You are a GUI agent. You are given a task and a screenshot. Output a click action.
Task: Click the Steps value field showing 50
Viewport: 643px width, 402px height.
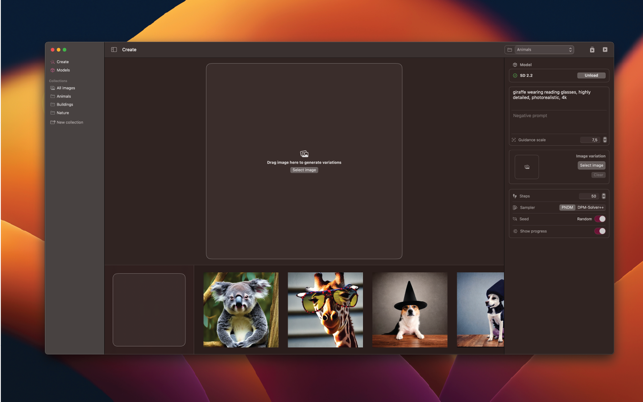[x=589, y=196]
